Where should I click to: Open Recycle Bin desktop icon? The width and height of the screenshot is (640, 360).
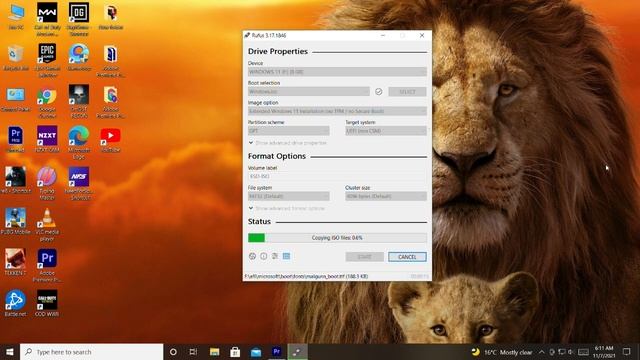pyautogui.click(x=16, y=58)
